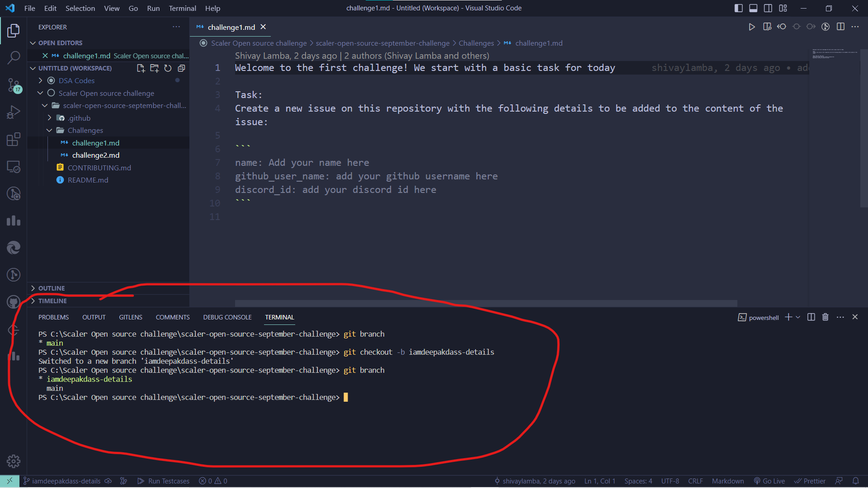This screenshot has width=868, height=488.
Task: Toggle the panel visibility in the title bar
Action: coord(753,8)
